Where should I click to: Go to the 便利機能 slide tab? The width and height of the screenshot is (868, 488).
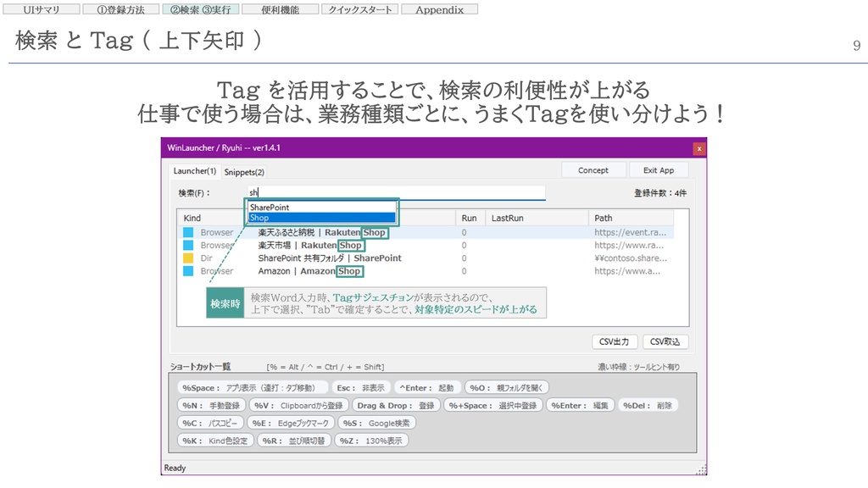(280, 9)
